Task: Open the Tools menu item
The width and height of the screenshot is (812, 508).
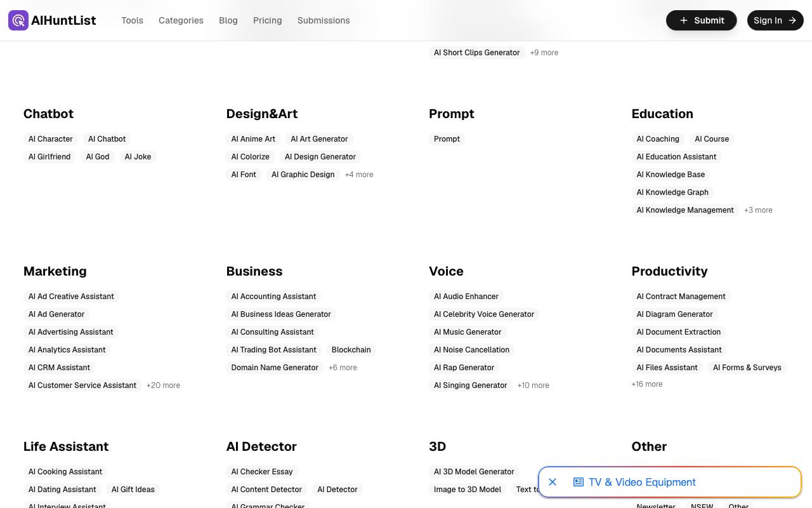Action: 132,20
